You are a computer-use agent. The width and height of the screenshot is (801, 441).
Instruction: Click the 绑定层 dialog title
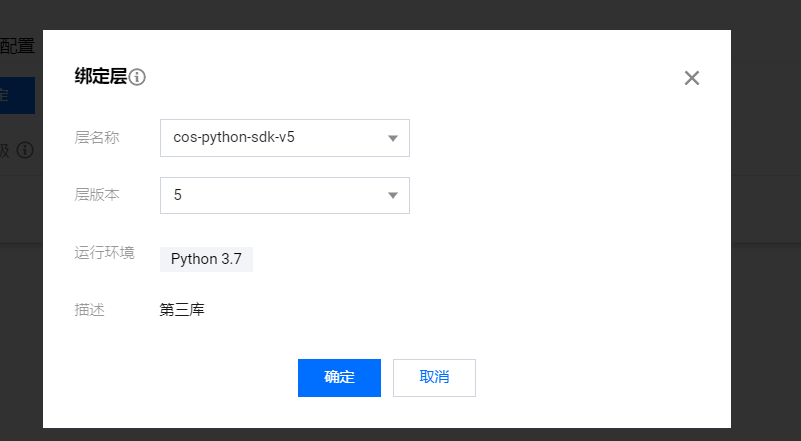(101, 77)
